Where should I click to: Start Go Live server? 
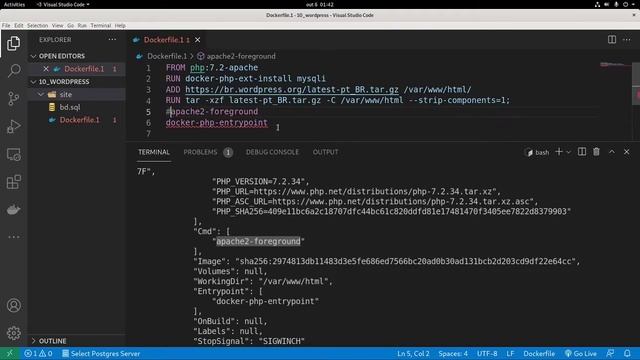coord(581,353)
